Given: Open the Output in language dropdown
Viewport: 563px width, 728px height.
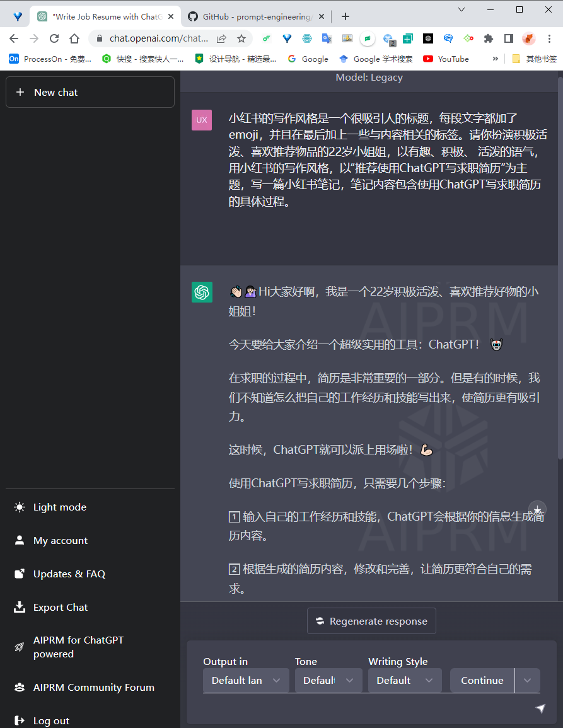Looking at the screenshot, I should click(245, 680).
